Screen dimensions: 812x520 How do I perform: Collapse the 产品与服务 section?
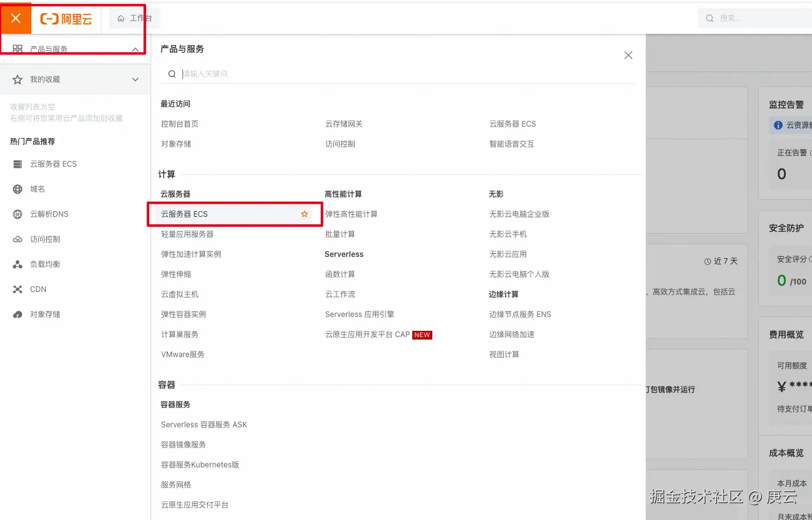click(135, 49)
